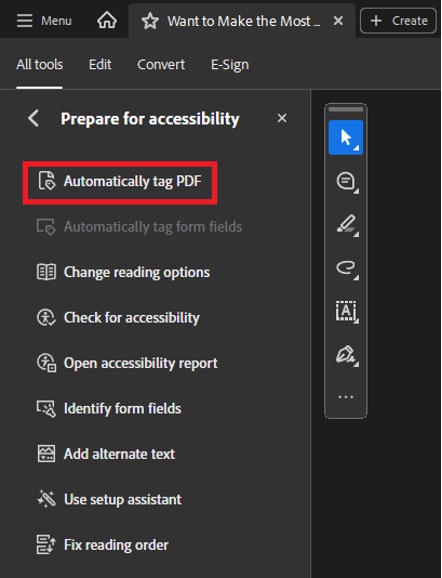Select the arrow selection tool
The height and width of the screenshot is (578, 442).
tap(345, 137)
